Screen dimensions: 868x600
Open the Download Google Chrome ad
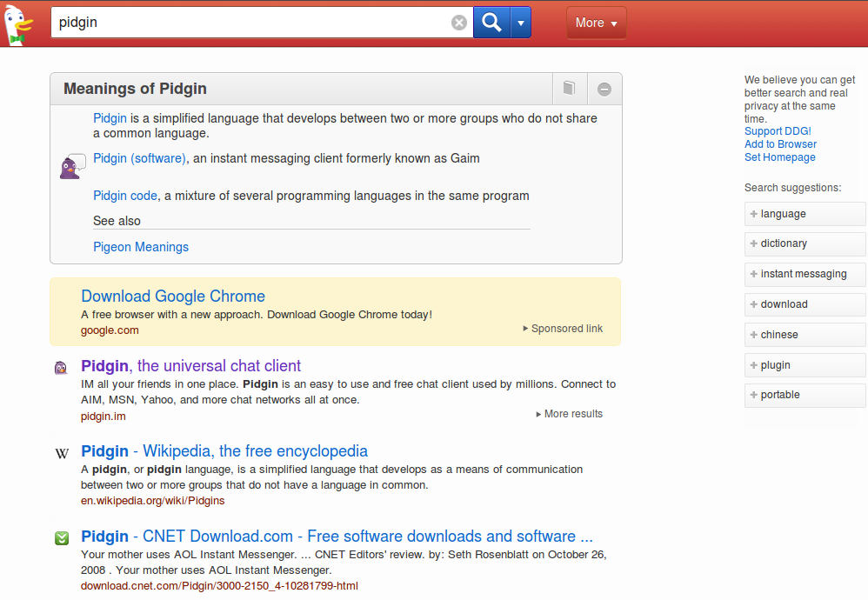click(173, 297)
